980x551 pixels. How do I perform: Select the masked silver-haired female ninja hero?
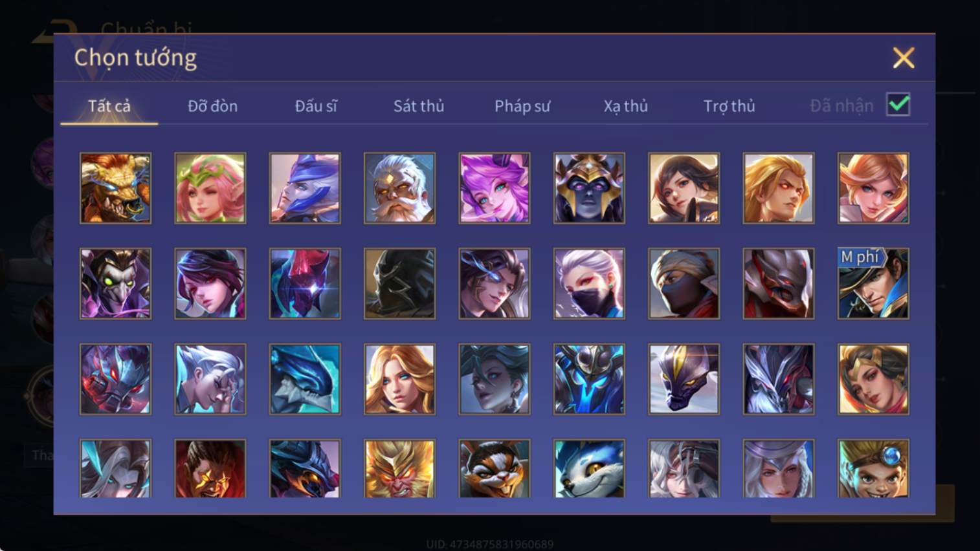click(x=589, y=284)
